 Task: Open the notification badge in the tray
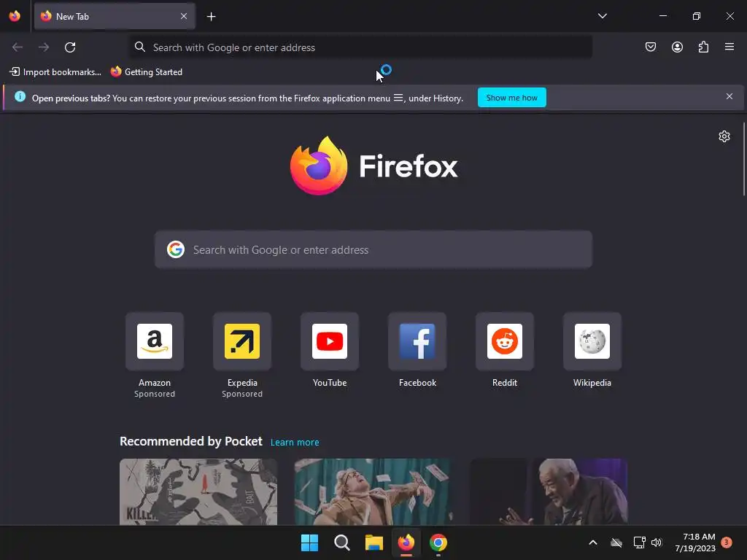point(726,542)
